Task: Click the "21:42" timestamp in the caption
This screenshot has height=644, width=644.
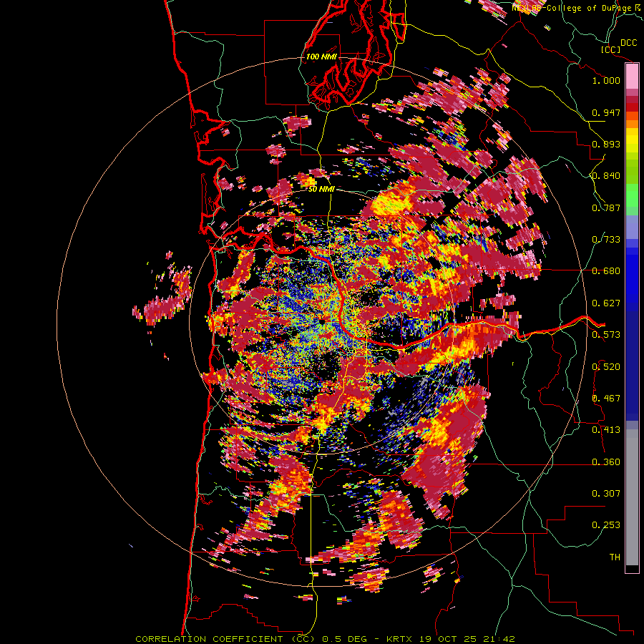Action: pos(499,639)
